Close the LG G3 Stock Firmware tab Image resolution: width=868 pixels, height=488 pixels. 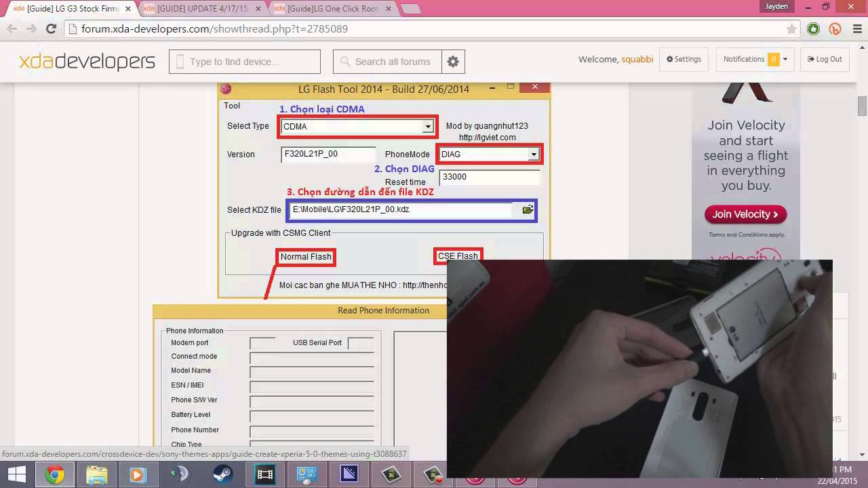(x=128, y=9)
